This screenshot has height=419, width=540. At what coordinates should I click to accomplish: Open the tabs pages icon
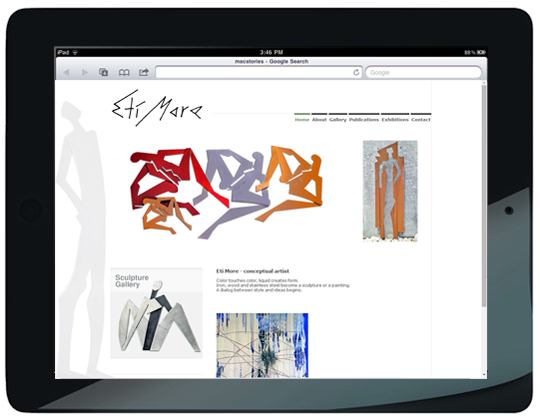[x=103, y=72]
